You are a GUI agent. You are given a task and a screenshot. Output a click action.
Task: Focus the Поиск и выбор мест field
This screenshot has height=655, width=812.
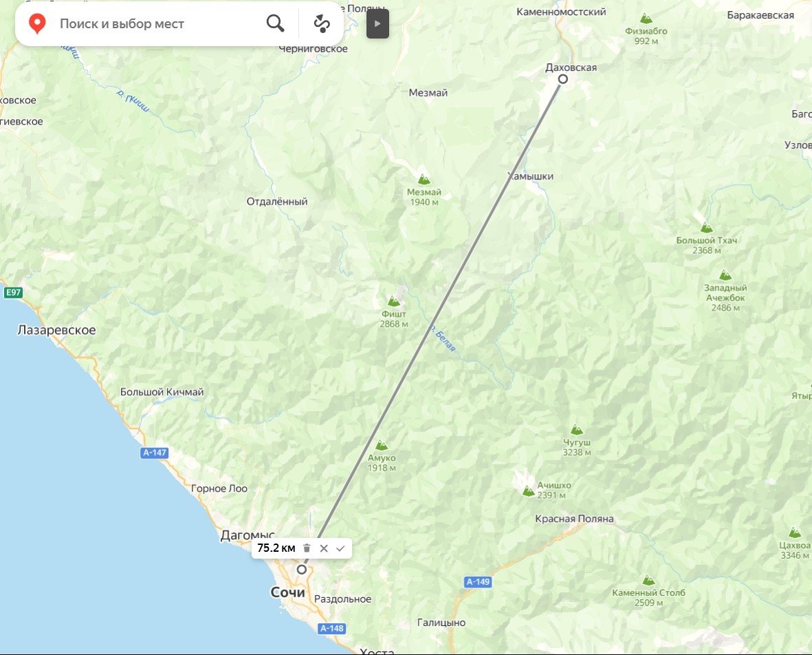click(x=155, y=24)
